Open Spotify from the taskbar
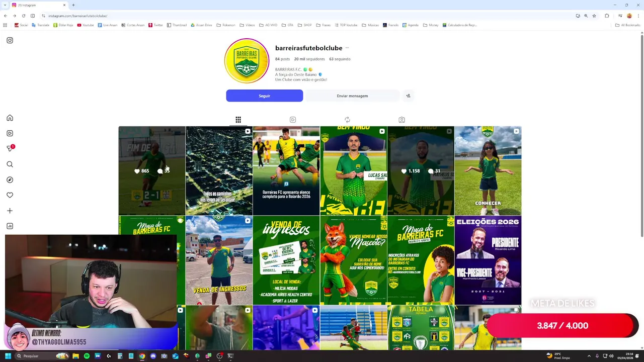Viewport: 644px width, 362px height. pyautogui.click(x=87, y=356)
